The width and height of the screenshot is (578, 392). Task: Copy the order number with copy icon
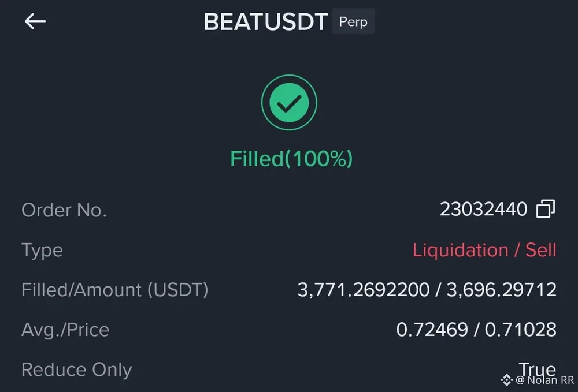pos(545,209)
